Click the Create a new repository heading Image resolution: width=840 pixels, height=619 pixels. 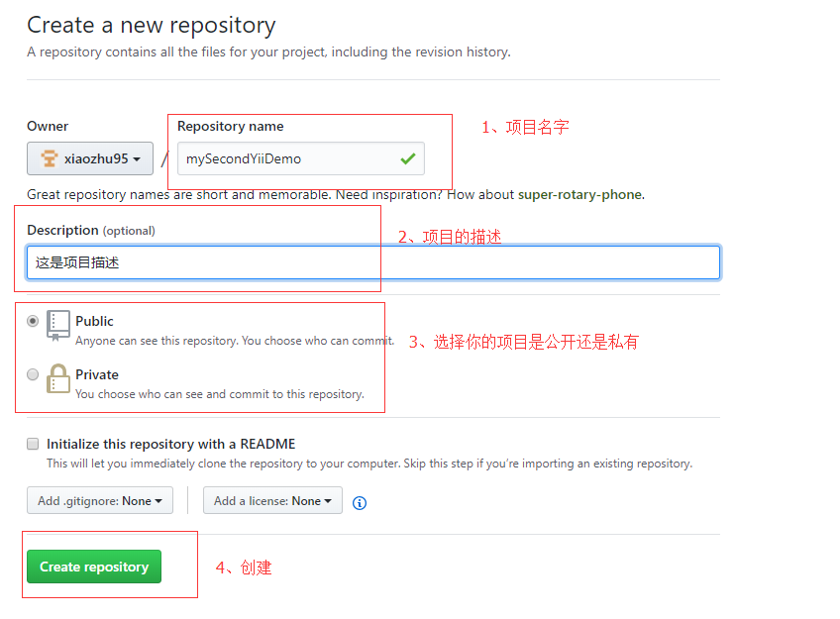coord(152,25)
